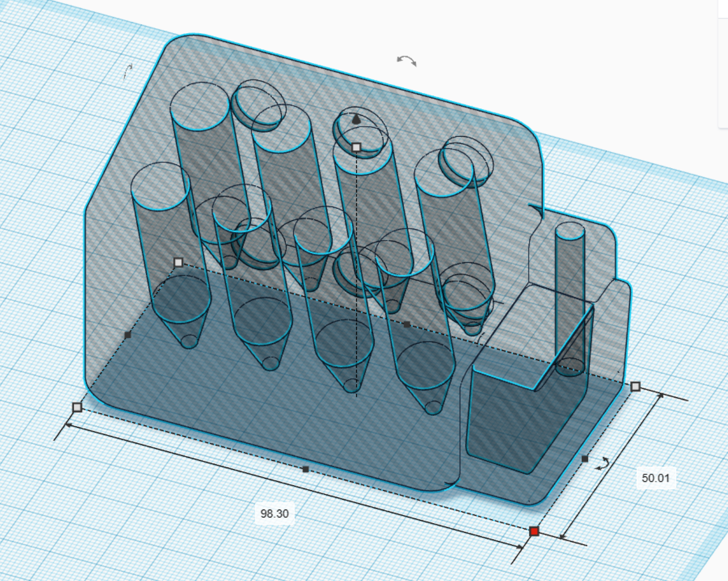Click the curved rotation arrow near the left edge
The width and height of the screenshot is (728, 581).
(128, 72)
